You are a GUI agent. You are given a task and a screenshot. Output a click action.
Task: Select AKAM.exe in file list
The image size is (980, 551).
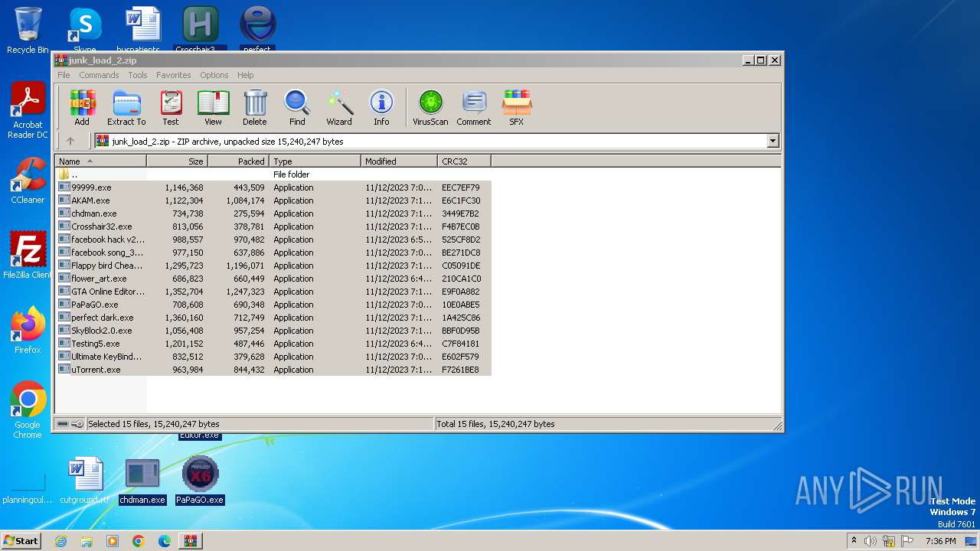coord(273,201)
